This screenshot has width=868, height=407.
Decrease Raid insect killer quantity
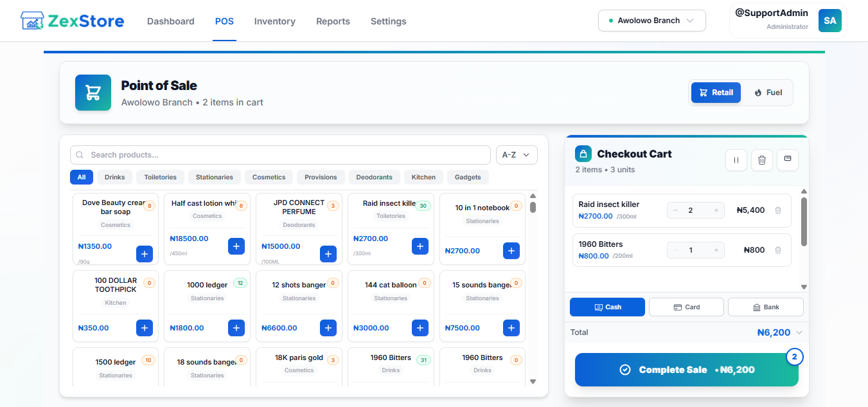[675, 210]
